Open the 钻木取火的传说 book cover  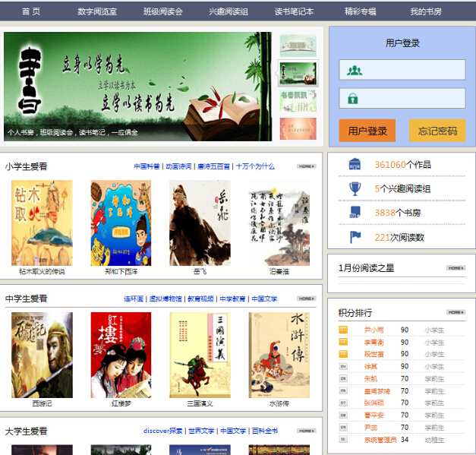[x=42, y=223]
